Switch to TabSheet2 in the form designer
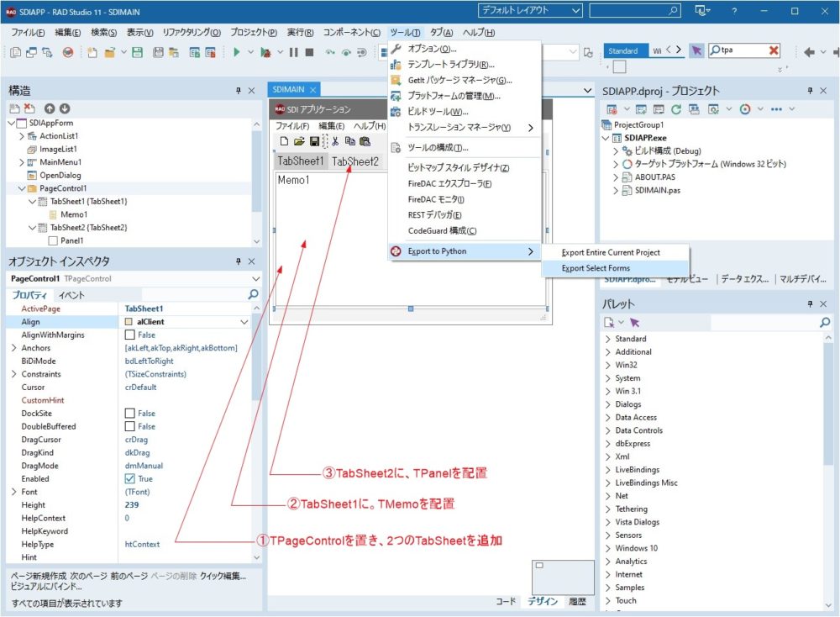Image resolution: width=840 pixels, height=617 pixels. coord(354,161)
